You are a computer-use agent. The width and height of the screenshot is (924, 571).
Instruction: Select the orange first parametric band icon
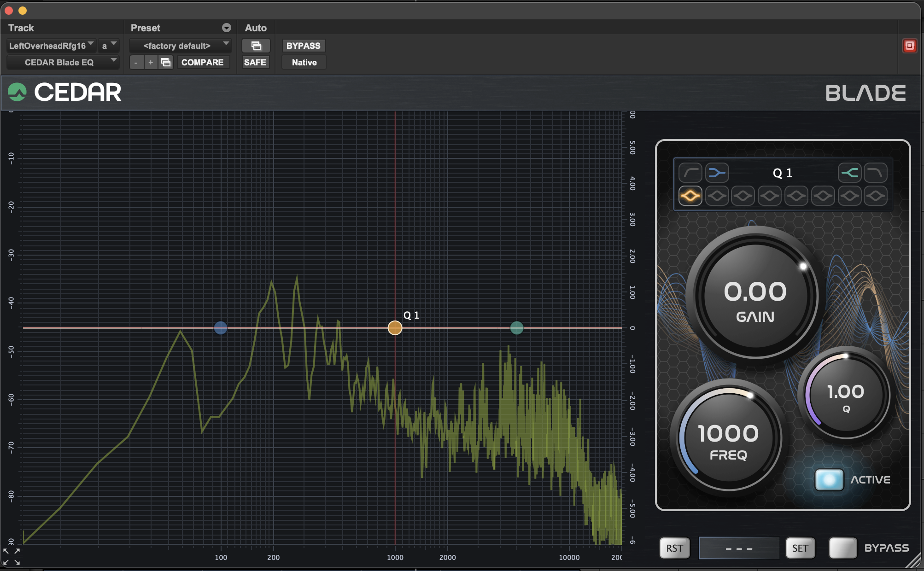pyautogui.click(x=690, y=196)
